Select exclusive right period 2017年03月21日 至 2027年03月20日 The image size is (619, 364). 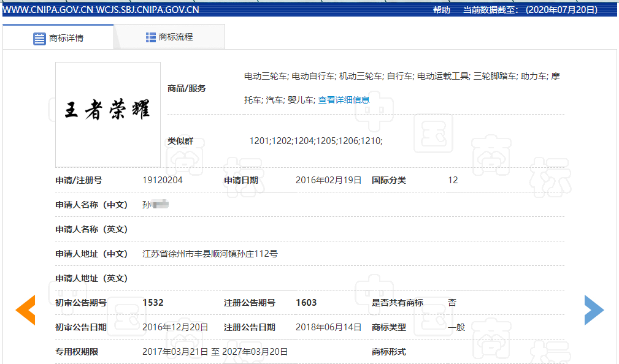click(x=215, y=352)
